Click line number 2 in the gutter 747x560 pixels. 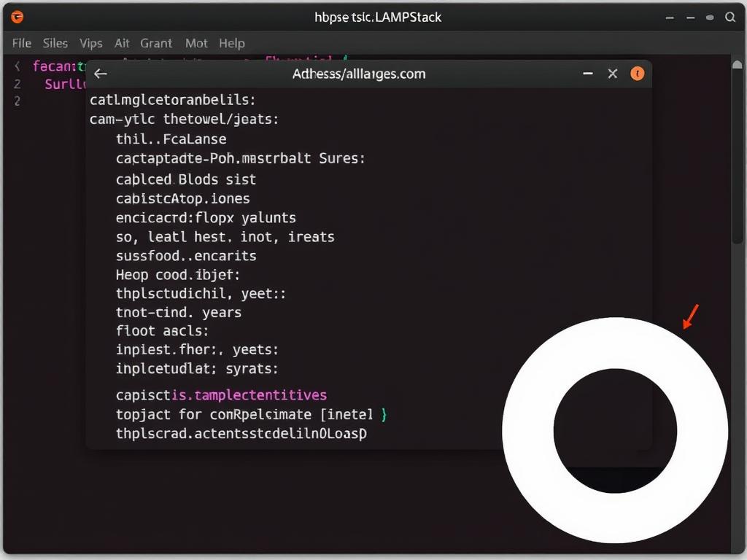(16, 84)
